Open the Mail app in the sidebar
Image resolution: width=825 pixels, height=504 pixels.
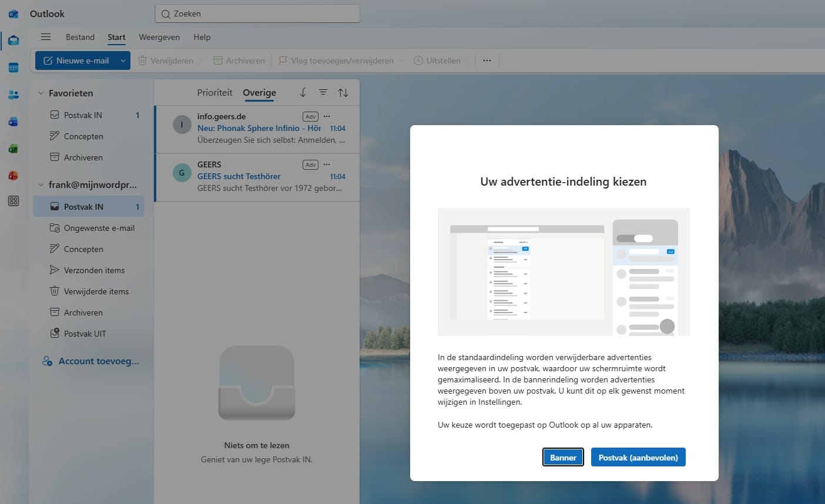click(x=14, y=41)
